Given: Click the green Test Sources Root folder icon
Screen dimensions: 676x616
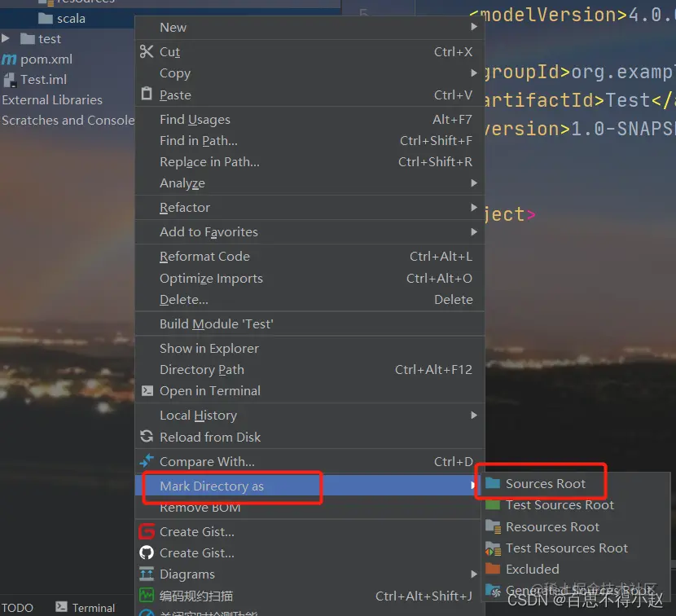Looking at the screenshot, I should point(493,504).
